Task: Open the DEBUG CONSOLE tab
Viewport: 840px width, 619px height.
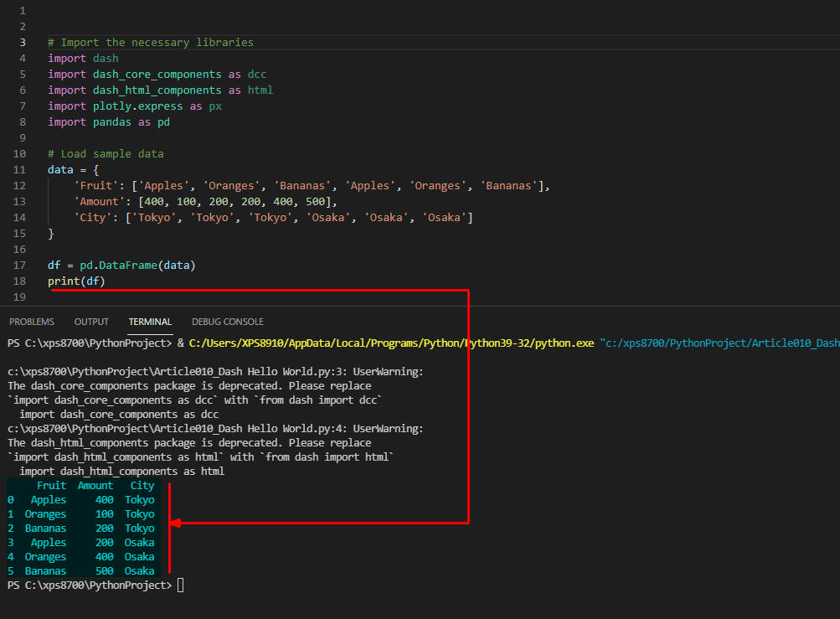Action: pyautogui.click(x=228, y=322)
